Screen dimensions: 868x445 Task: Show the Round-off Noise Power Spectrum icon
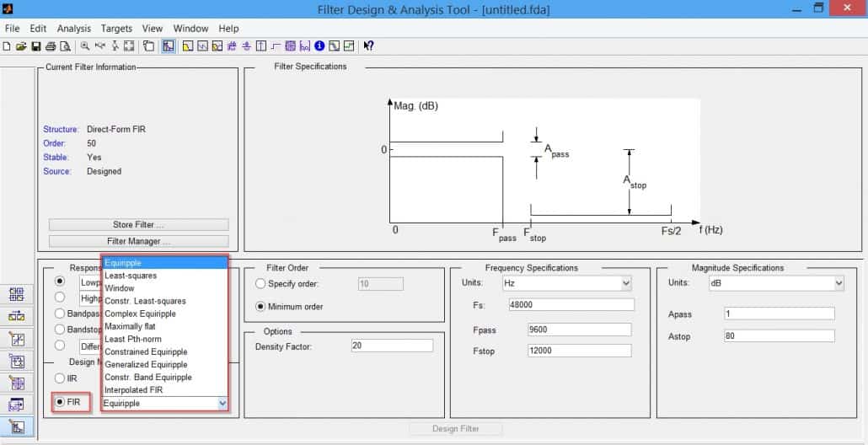click(348, 46)
